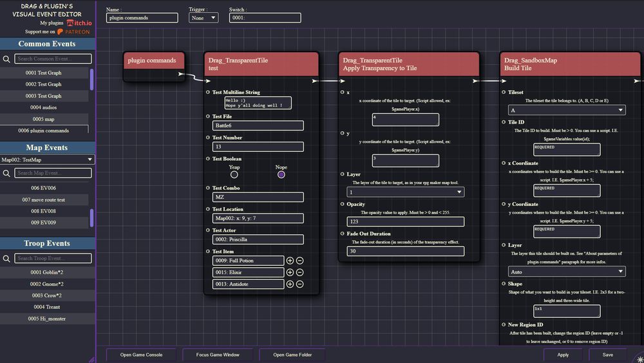Click the Test Multiline String pin
The width and height of the screenshot is (644, 363).
click(208, 92)
